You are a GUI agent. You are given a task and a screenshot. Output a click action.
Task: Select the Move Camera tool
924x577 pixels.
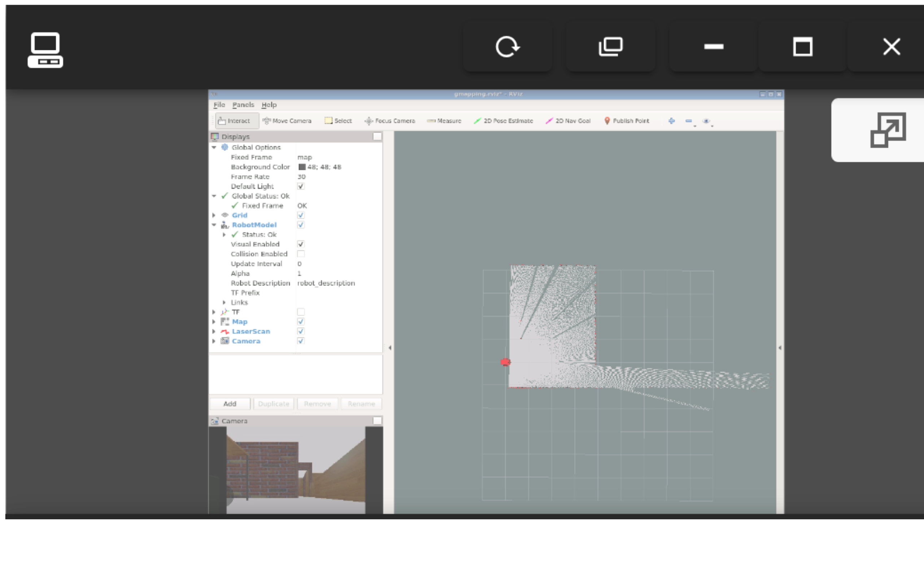point(287,121)
